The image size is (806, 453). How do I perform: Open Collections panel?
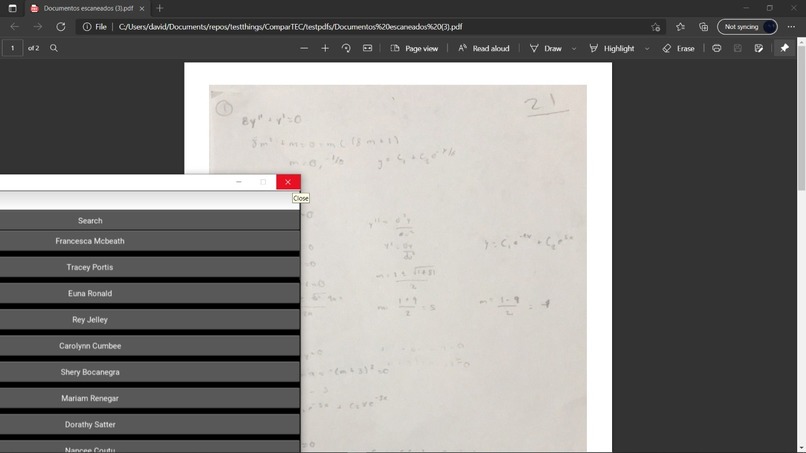703,27
